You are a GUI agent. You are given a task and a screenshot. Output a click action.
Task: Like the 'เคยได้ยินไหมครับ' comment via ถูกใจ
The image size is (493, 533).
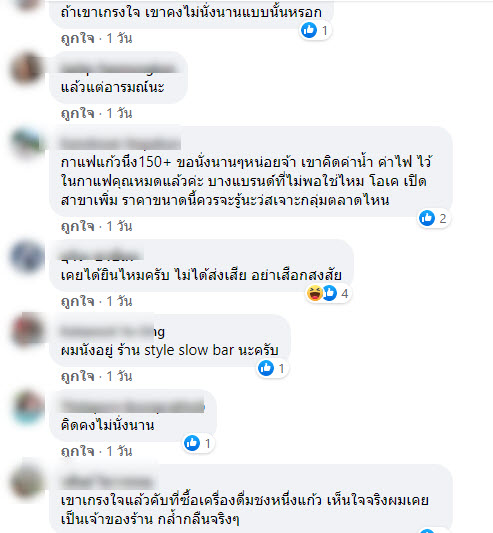[x=78, y=302]
